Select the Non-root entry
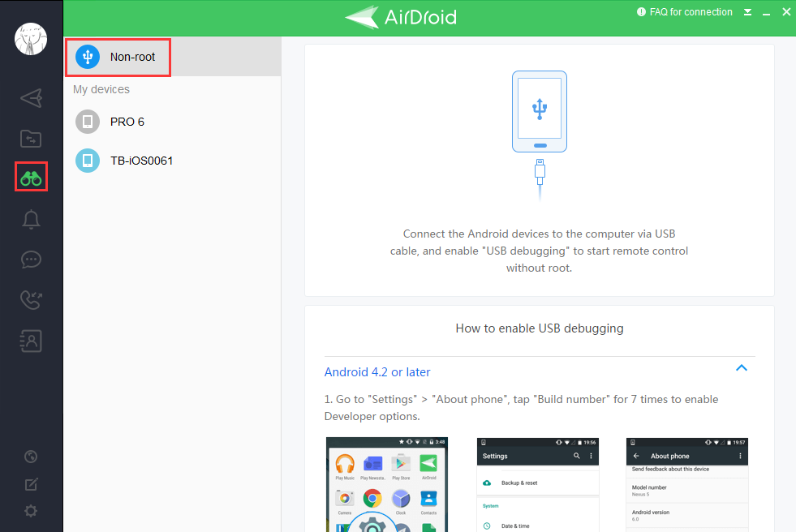The height and width of the screenshot is (532, 796). tap(173, 57)
